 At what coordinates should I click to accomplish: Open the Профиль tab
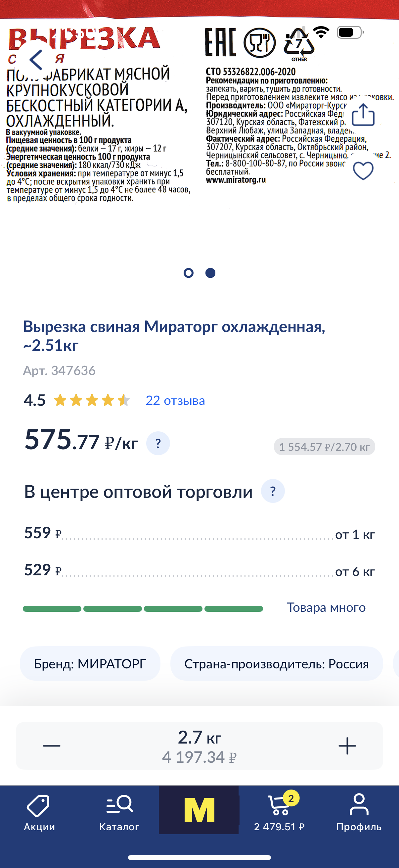point(359,813)
